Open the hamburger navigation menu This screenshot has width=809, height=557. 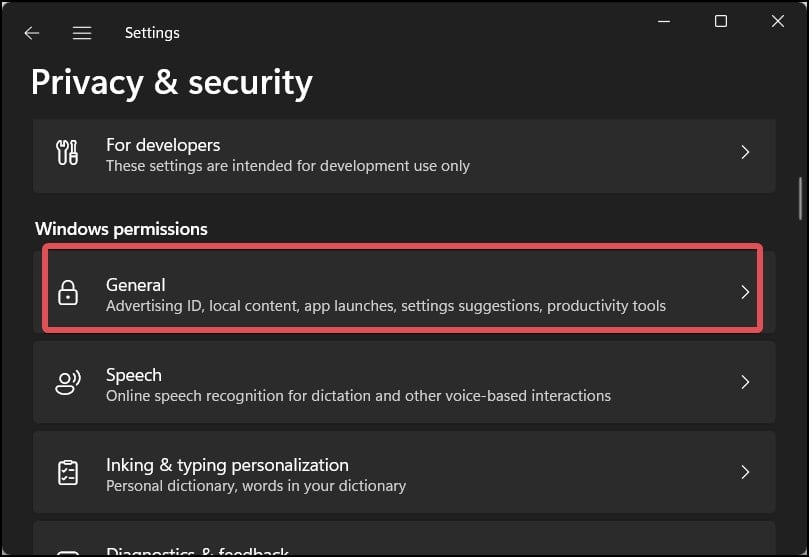click(82, 33)
